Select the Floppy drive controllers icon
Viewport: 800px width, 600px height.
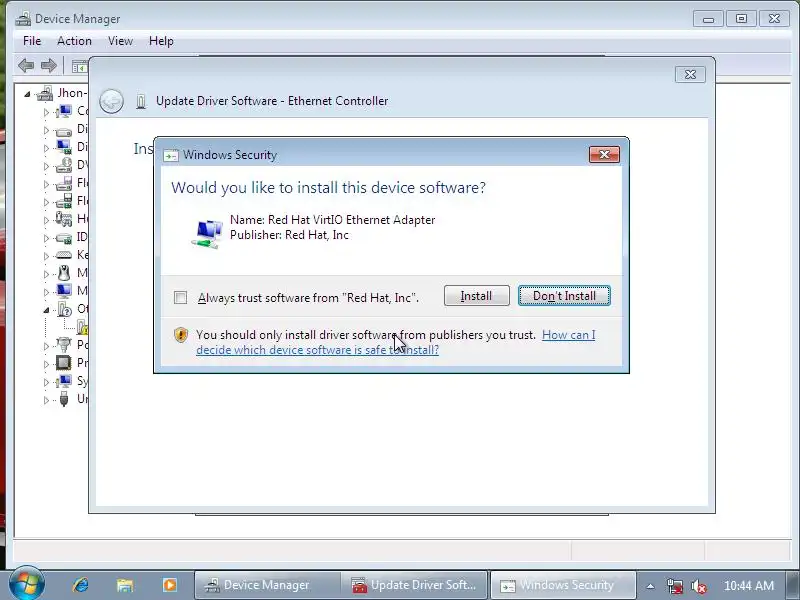pos(64,201)
